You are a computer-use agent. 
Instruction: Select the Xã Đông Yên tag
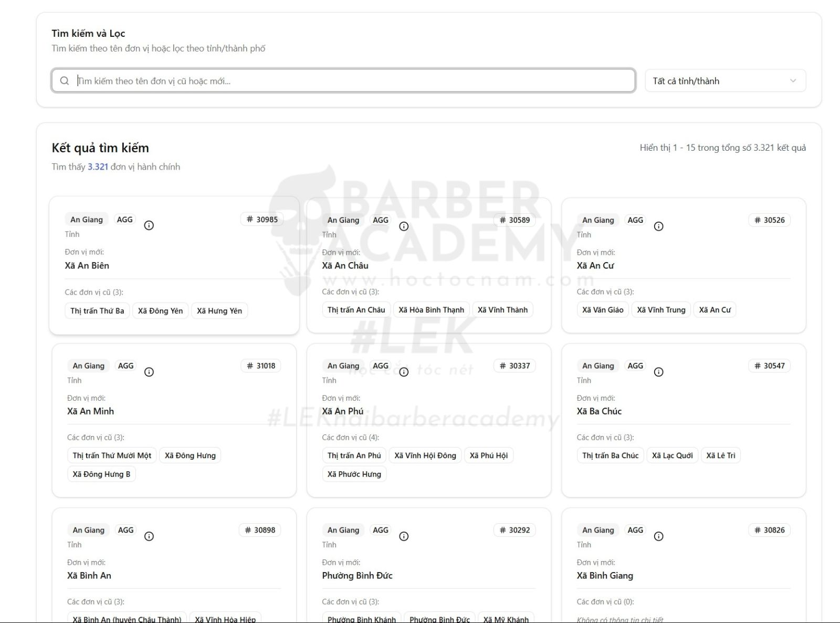(x=160, y=311)
